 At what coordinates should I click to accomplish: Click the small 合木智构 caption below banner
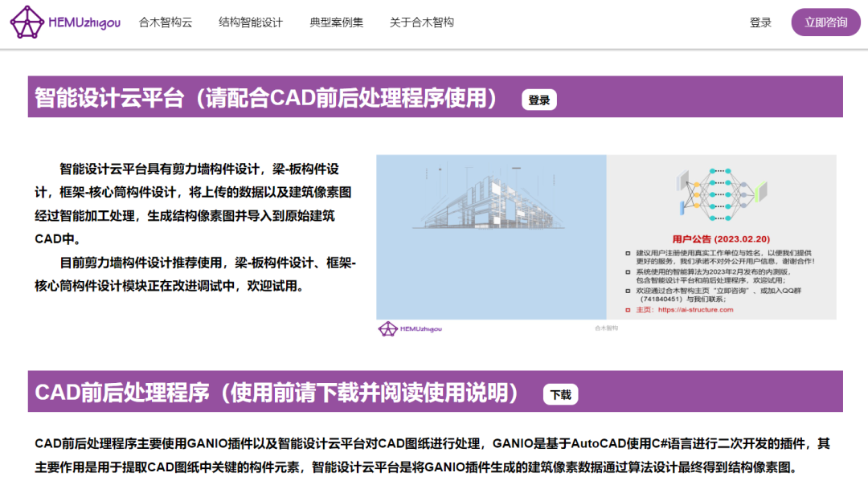(x=606, y=328)
